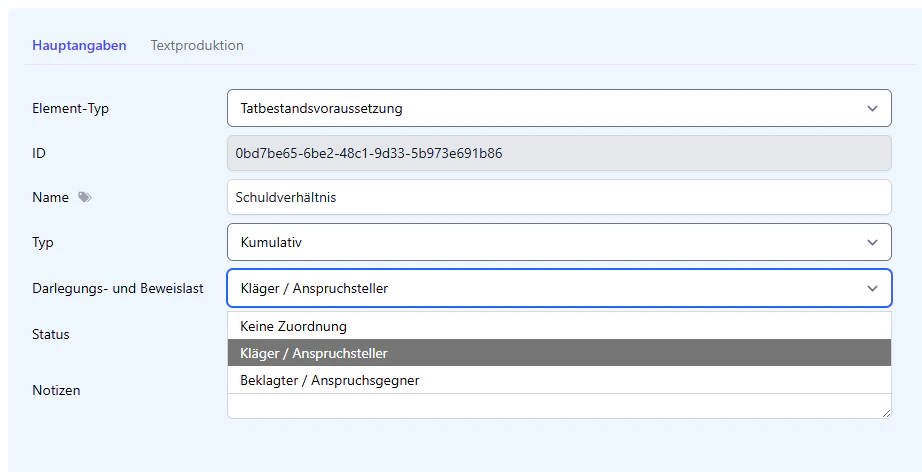Viewport: 922px width, 472px height.
Task: Click the Notizen label
Action: point(56,390)
